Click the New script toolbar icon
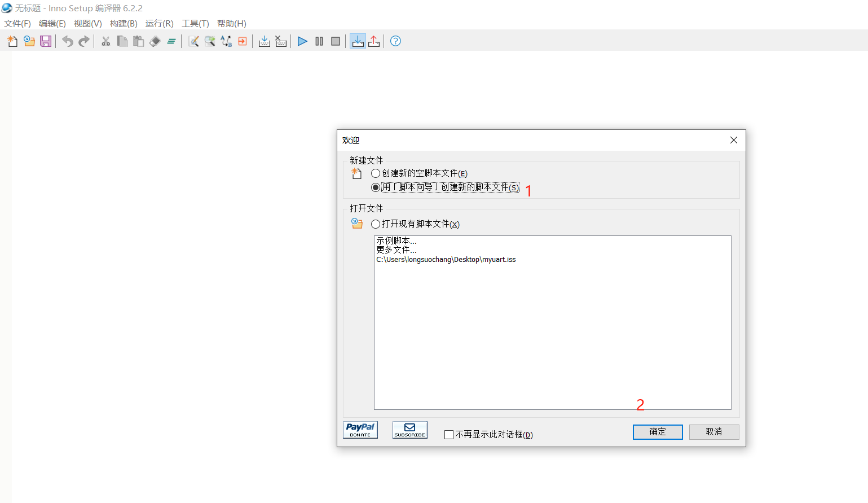The width and height of the screenshot is (868, 503). (12, 41)
